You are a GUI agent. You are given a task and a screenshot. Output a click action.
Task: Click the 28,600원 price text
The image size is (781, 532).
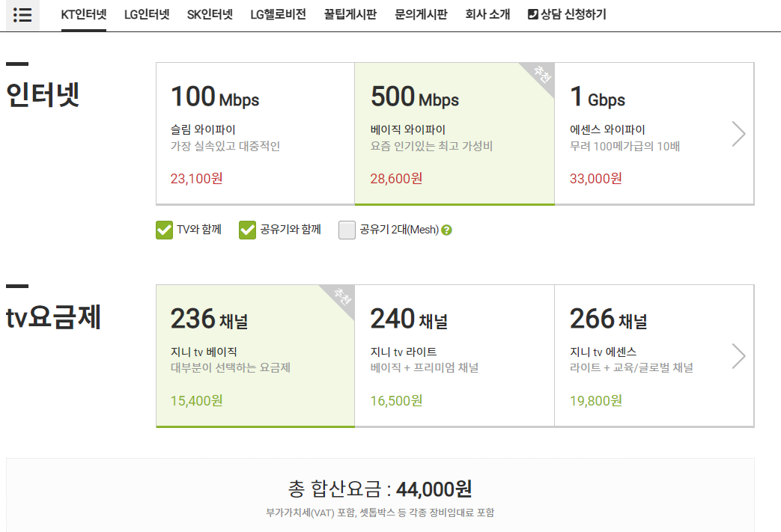396,179
